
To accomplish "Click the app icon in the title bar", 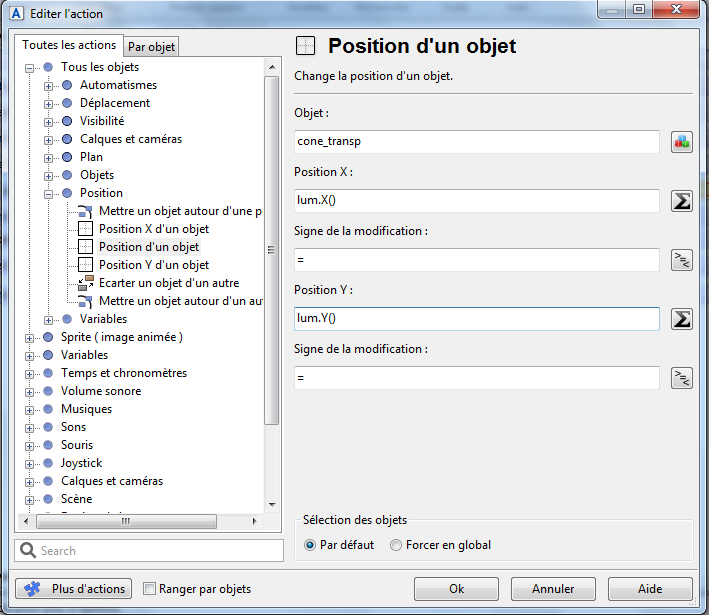I will pyautogui.click(x=16, y=14).
